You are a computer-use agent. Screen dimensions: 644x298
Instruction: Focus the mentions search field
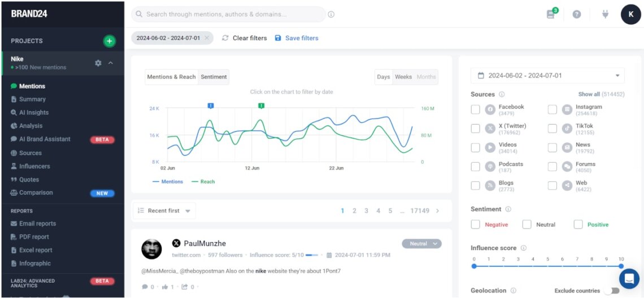point(228,14)
